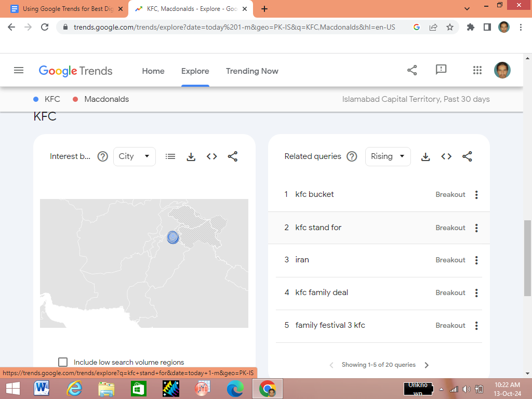Open the Chrome tab search chevron
The width and height of the screenshot is (532, 399).
(x=467, y=9)
